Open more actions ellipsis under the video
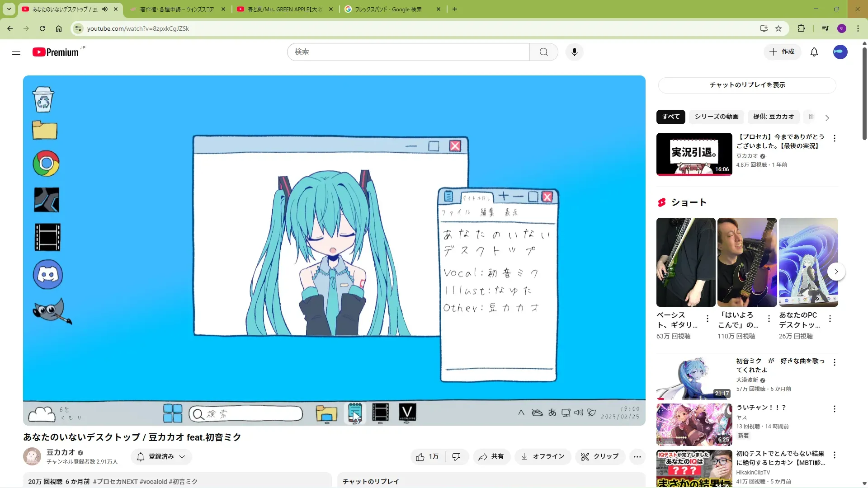 pyautogui.click(x=637, y=457)
